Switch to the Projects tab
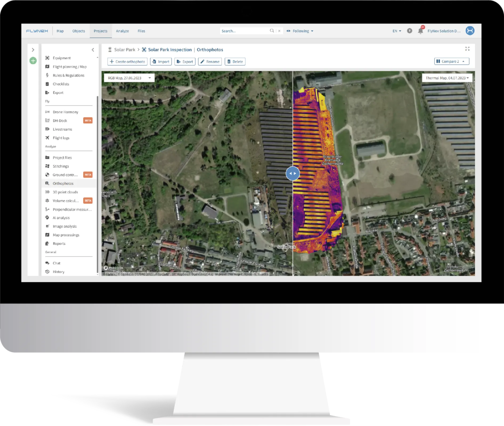 [100, 31]
